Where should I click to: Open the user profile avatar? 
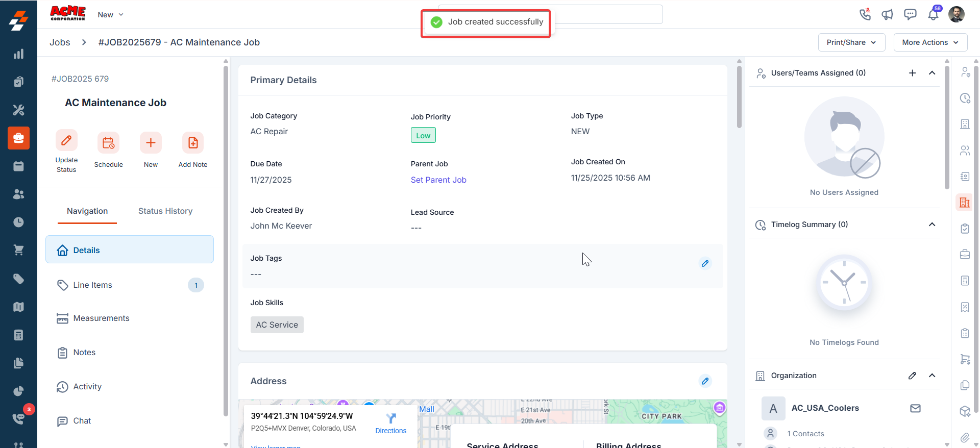coord(957,14)
